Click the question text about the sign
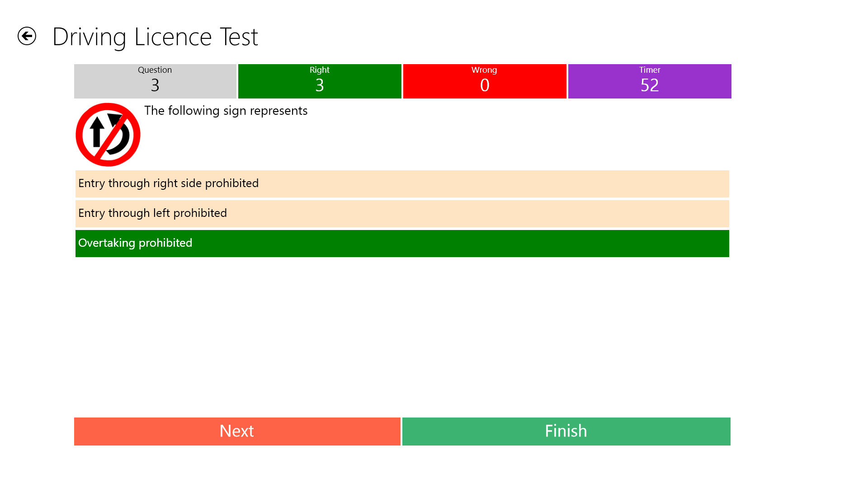This screenshot has width=868, height=488. tap(226, 111)
